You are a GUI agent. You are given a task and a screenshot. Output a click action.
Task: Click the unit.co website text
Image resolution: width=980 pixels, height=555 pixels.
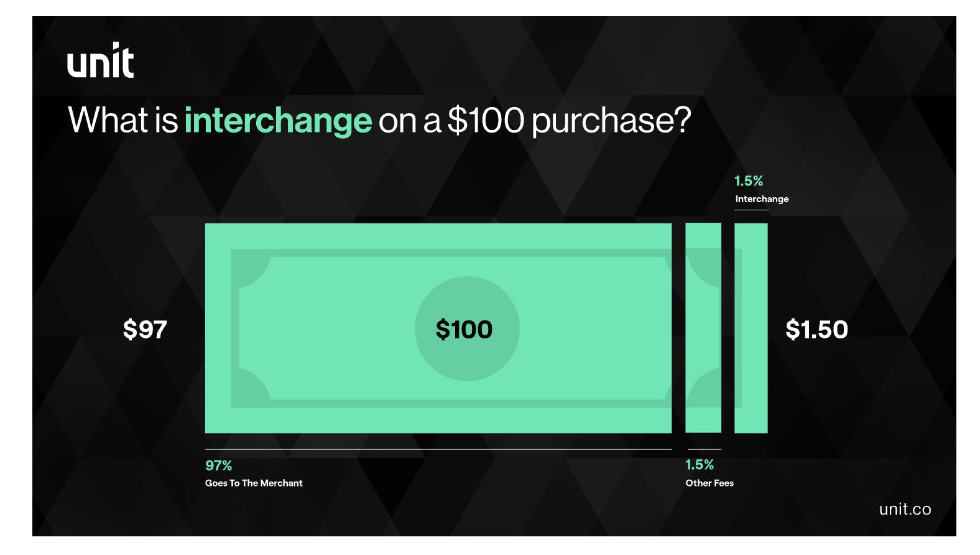click(905, 509)
